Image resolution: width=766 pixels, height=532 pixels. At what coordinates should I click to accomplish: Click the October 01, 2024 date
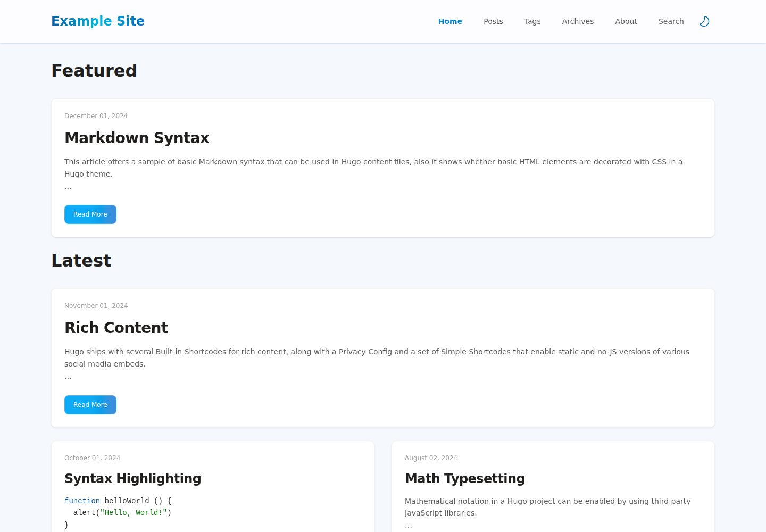coord(93,458)
